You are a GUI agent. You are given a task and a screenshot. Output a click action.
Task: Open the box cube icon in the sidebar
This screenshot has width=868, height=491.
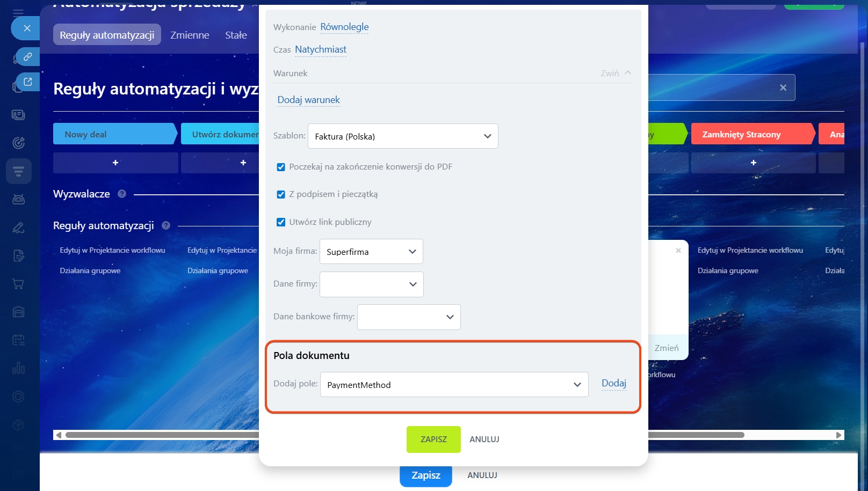(x=18, y=425)
